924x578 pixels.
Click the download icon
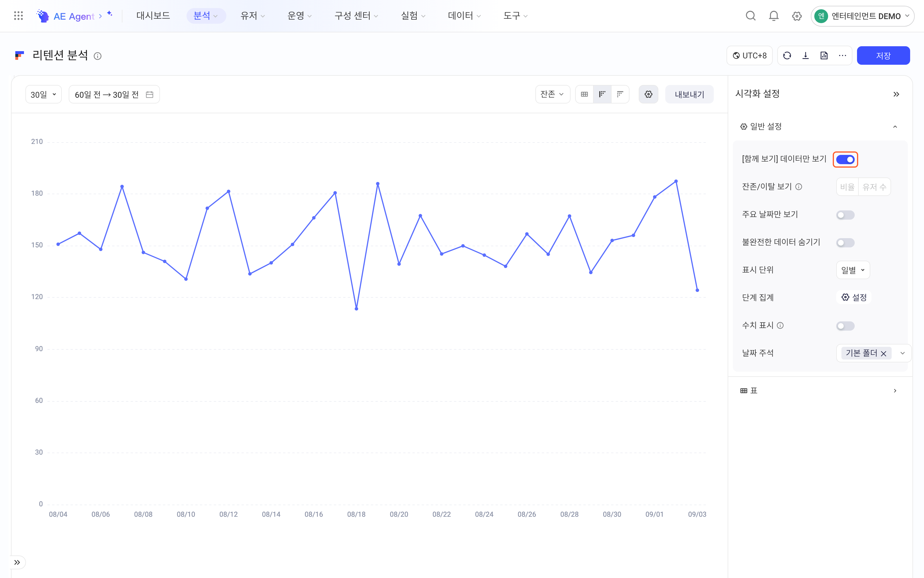coord(806,56)
